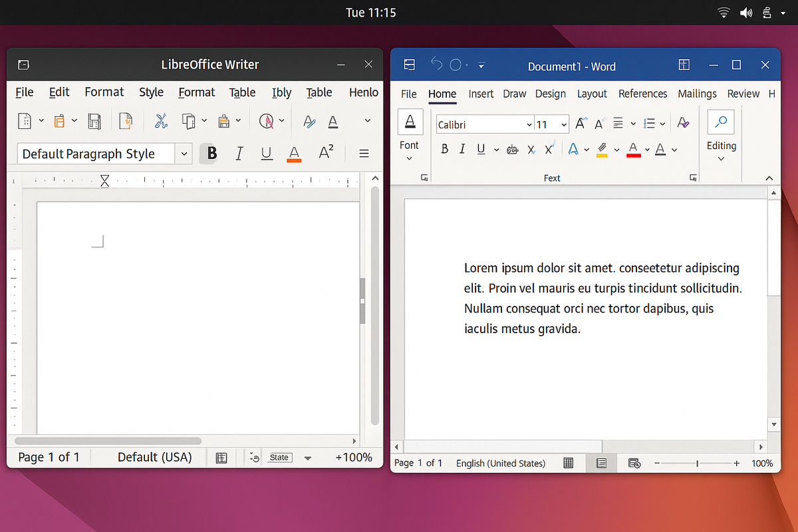798x532 pixels.
Task: Click English (United States) language in Word status bar
Action: [x=500, y=463]
